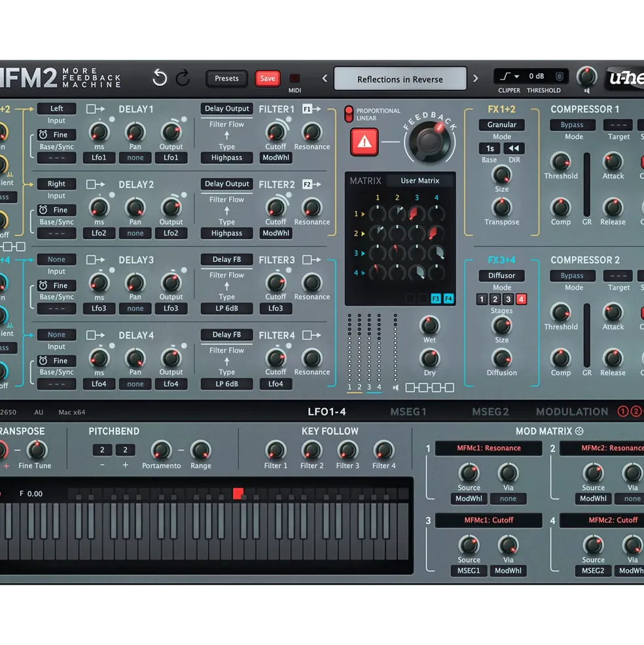Toggle the Proportional/Linear feedback switch
The width and height of the screenshot is (644, 645).
click(349, 114)
